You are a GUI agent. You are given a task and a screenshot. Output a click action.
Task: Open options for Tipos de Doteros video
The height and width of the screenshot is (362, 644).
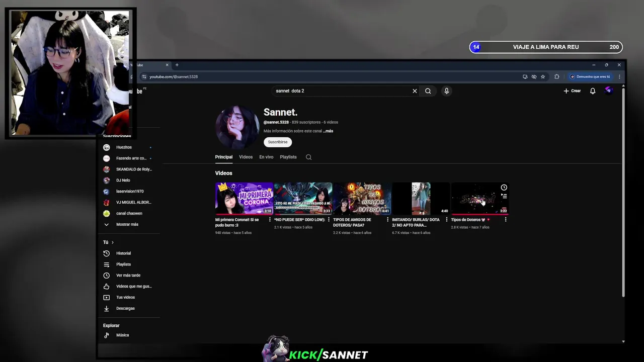(x=506, y=220)
